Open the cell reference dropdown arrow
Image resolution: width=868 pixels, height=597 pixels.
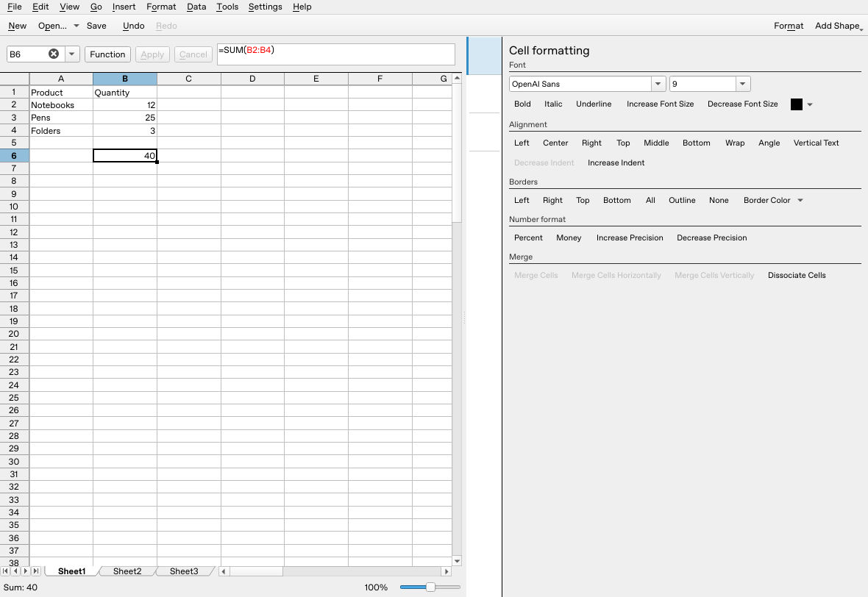[72, 54]
